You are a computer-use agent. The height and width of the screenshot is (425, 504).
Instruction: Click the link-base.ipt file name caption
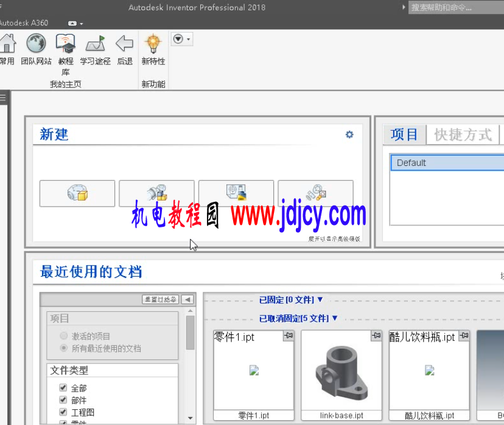[341, 415]
